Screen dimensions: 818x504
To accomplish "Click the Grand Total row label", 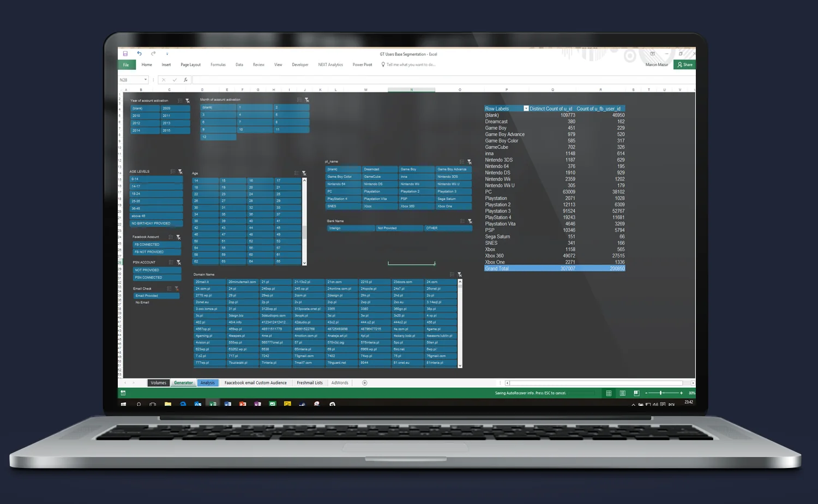I will tap(497, 268).
